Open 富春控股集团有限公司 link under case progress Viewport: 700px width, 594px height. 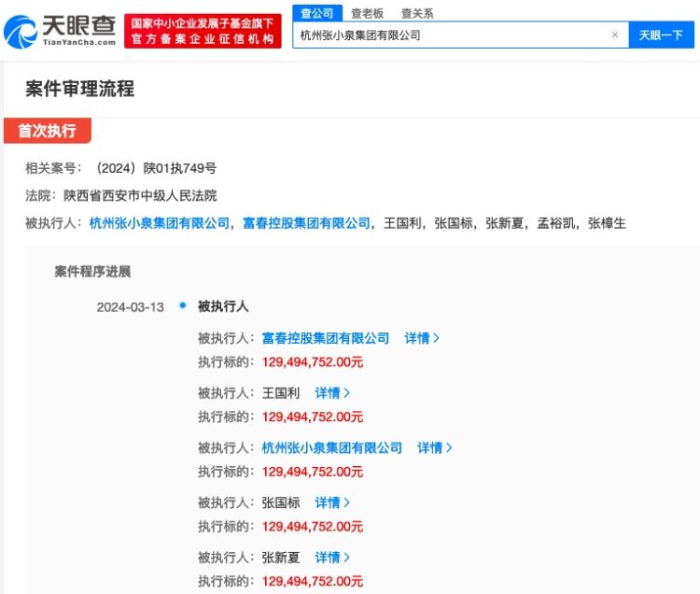coord(326,338)
